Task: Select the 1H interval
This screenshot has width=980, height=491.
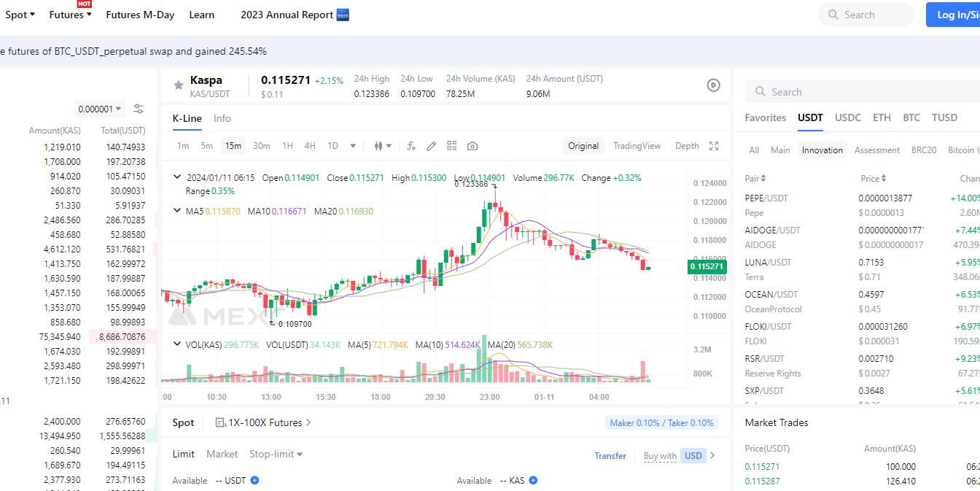Action: 288,146
